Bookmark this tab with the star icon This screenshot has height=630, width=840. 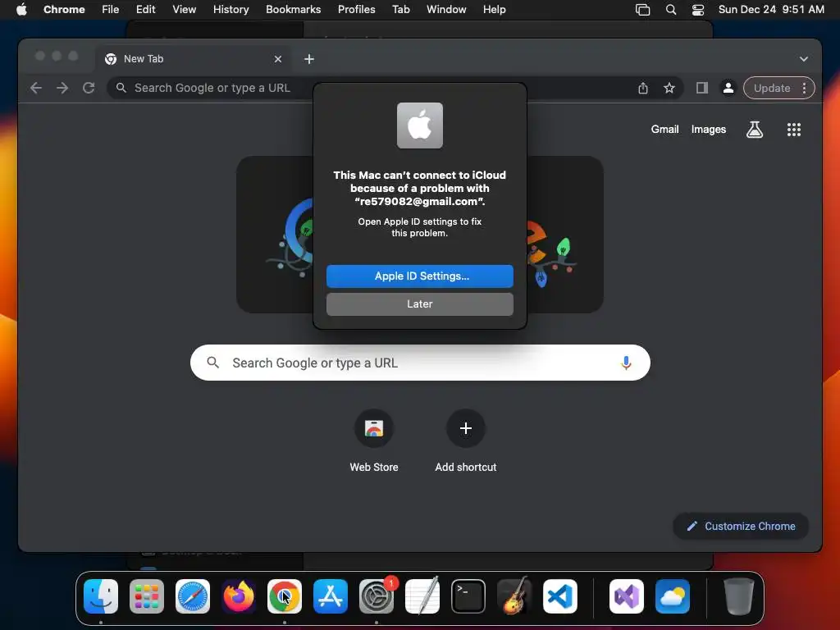[x=669, y=88]
